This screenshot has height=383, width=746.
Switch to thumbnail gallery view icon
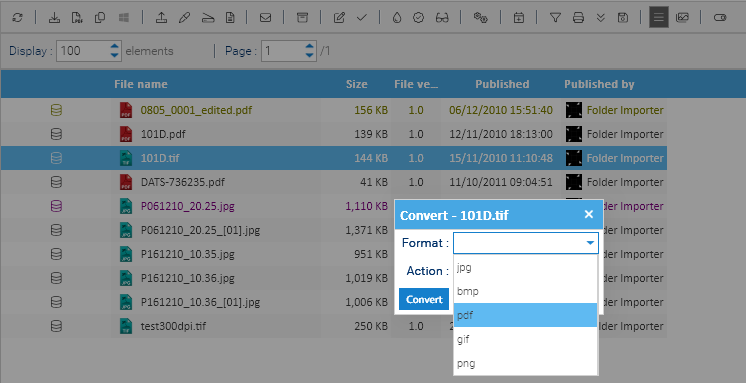(x=683, y=18)
